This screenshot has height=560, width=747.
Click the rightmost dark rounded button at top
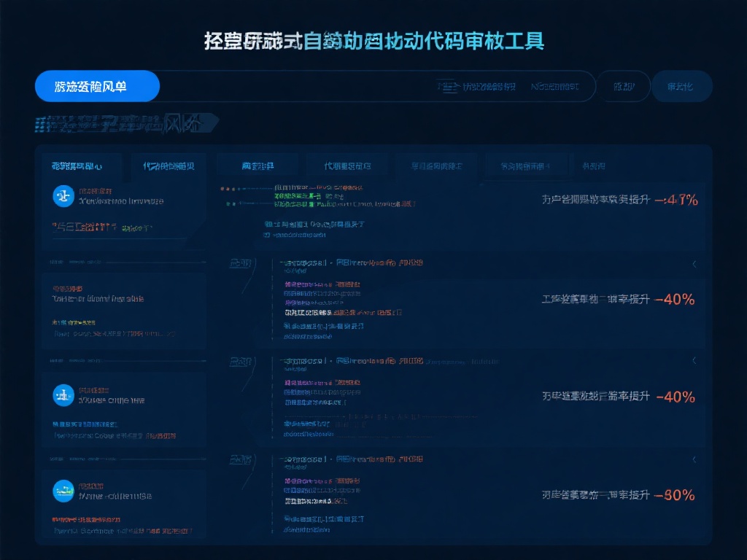681,87
